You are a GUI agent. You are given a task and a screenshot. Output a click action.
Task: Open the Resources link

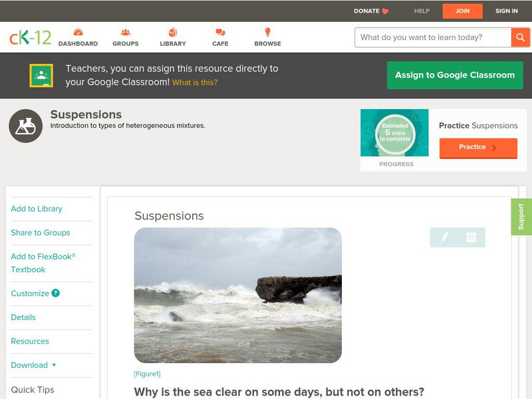[30, 341]
